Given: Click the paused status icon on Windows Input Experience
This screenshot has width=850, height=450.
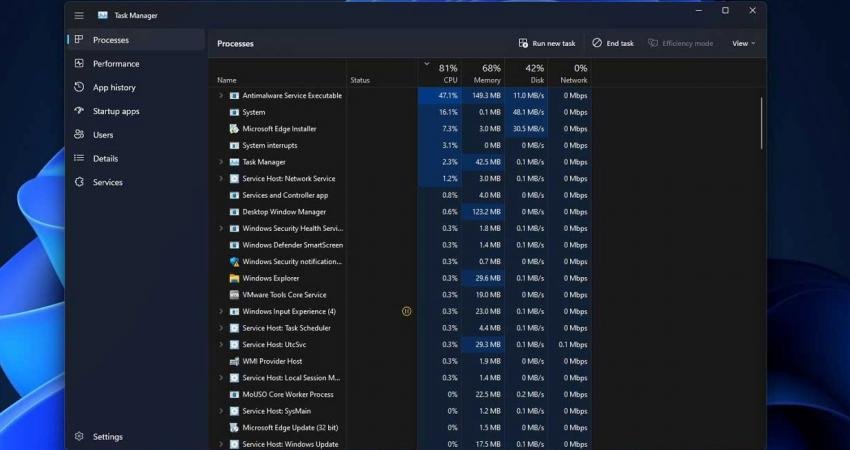Looking at the screenshot, I should 406,311.
